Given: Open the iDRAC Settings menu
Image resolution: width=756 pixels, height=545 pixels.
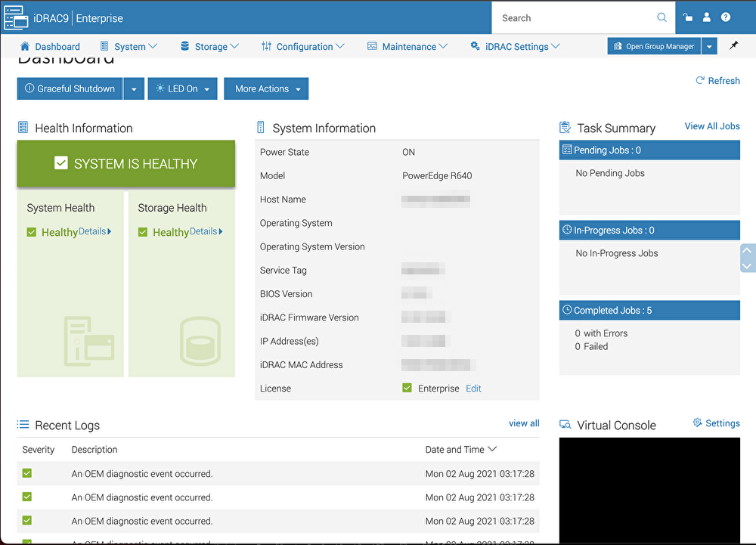Looking at the screenshot, I should point(516,47).
